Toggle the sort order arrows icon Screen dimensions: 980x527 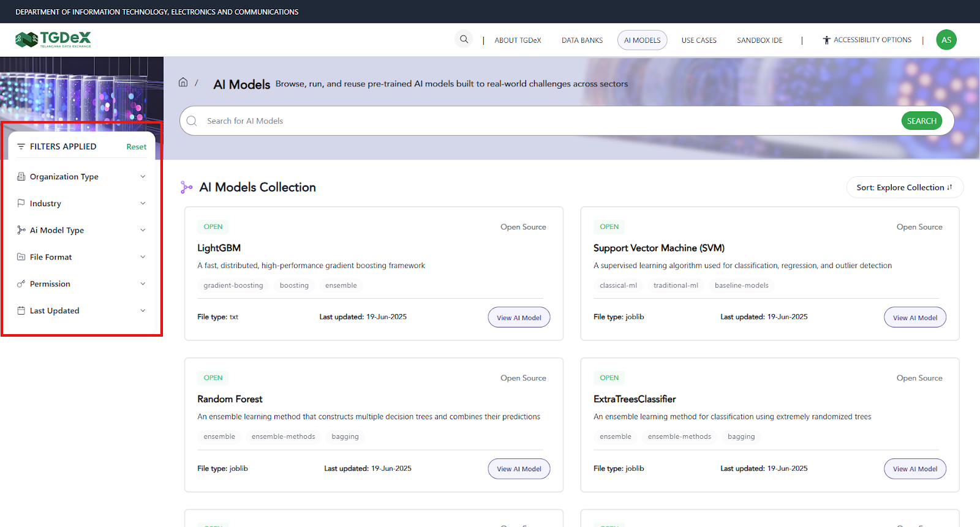coord(949,187)
